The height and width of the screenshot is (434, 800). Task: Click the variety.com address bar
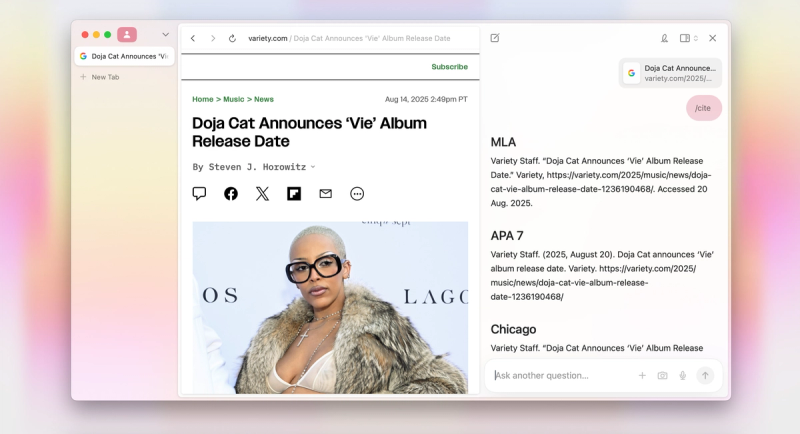tap(349, 38)
